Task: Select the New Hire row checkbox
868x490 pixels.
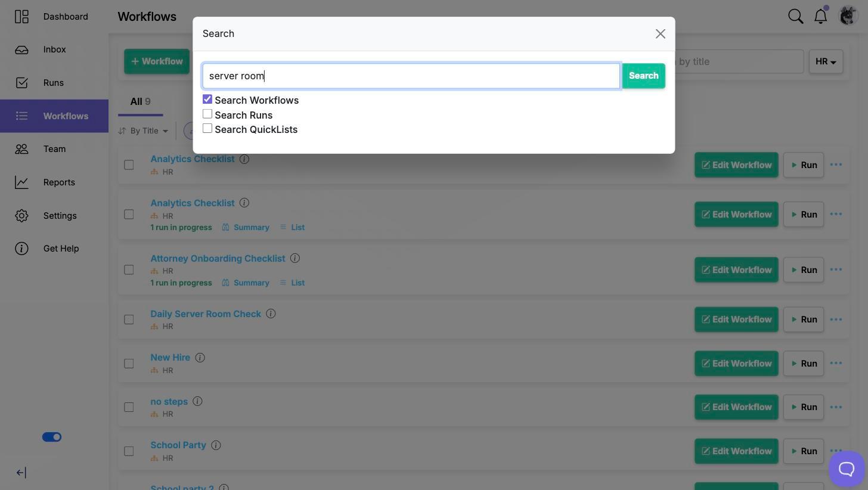Action: point(129,364)
